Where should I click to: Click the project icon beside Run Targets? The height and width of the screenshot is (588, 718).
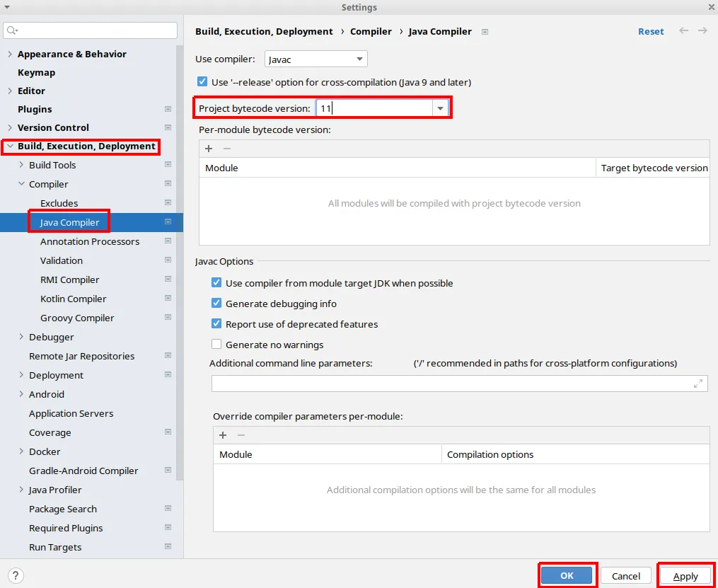click(168, 547)
